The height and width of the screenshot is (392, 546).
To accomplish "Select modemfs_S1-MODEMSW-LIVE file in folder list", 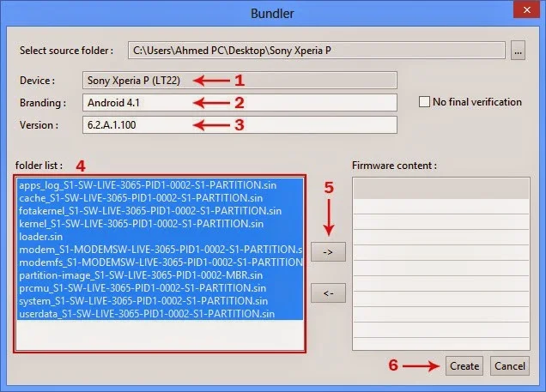I will [161, 262].
